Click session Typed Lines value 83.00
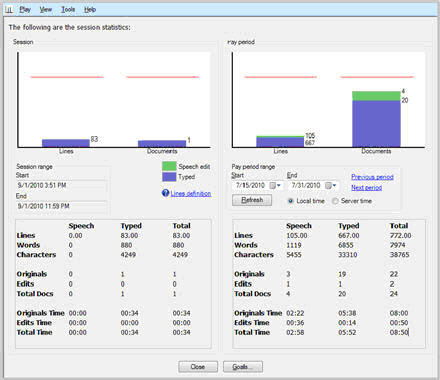 129,235
